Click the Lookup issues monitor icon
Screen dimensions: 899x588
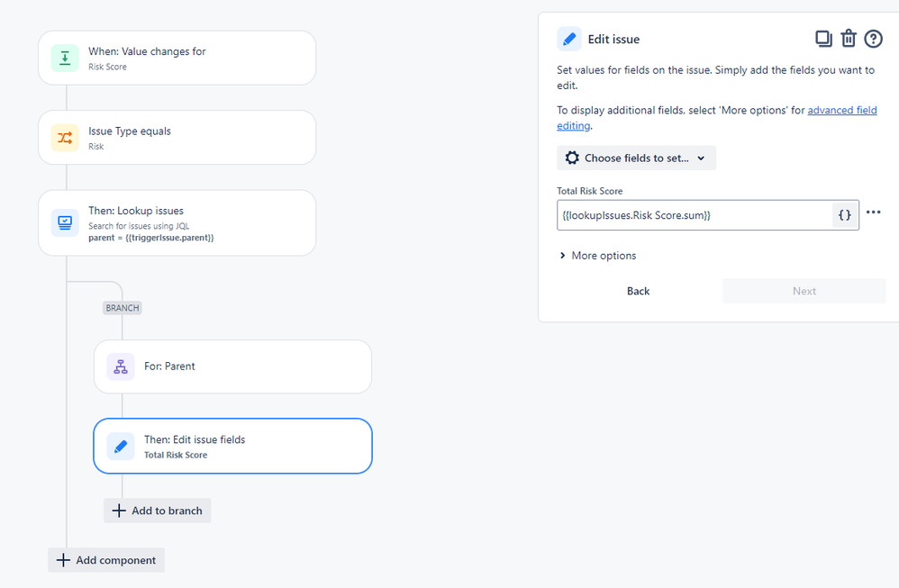coord(66,222)
